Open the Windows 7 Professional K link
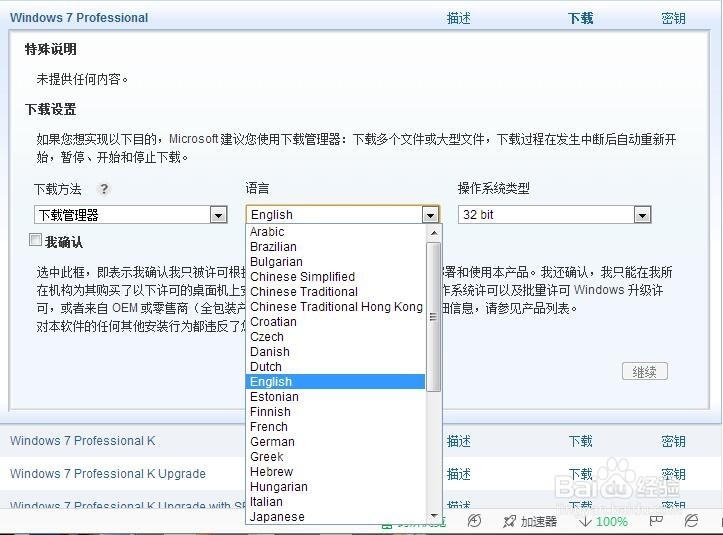This screenshot has width=723, height=535. point(83,440)
